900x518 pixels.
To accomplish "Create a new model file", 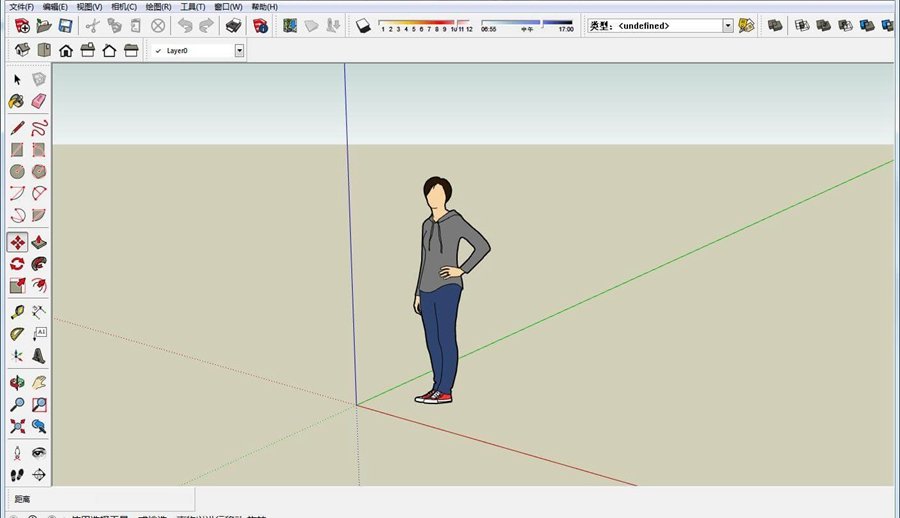I will pyautogui.click(x=22, y=25).
